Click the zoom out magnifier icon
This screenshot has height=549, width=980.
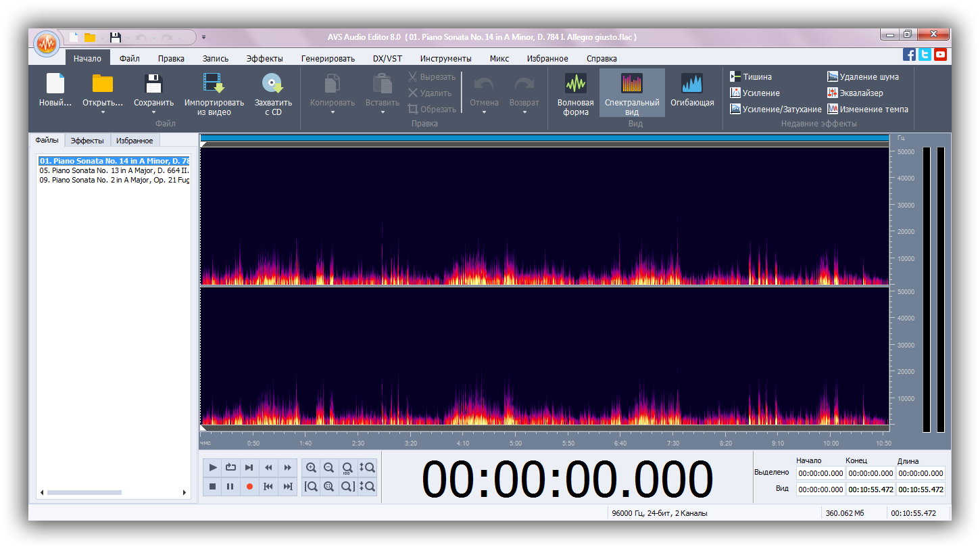(329, 467)
